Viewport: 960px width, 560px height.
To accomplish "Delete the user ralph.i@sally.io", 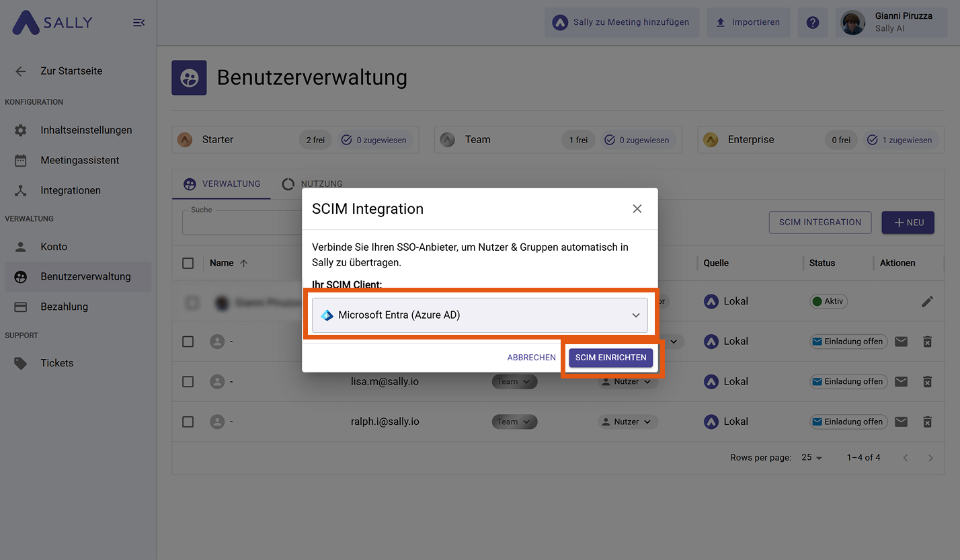I will (x=927, y=422).
